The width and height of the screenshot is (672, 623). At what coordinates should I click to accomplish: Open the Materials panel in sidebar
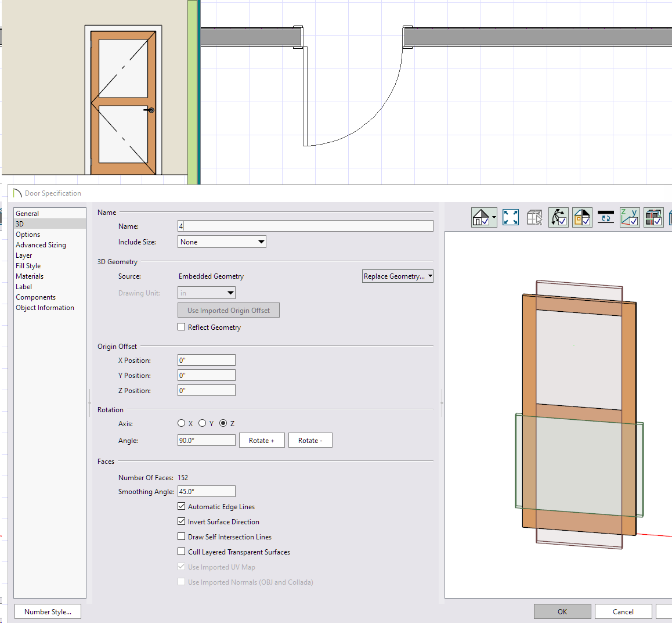pyautogui.click(x=30, y=276)
